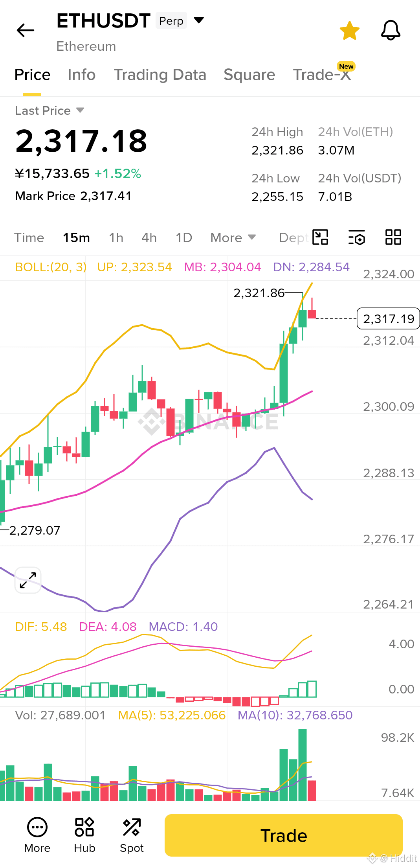Tap the 24h Vol(ETH) value 3.07M

coord(336,150)
